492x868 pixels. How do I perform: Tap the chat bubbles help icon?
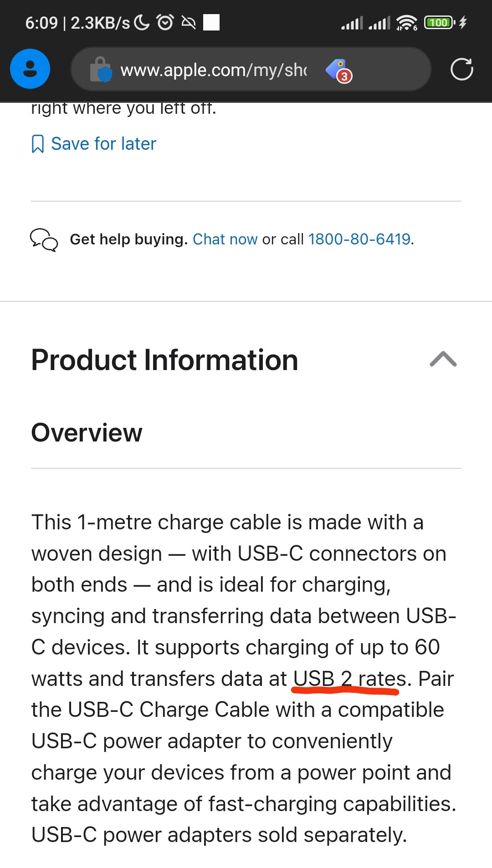pos(44,239)
